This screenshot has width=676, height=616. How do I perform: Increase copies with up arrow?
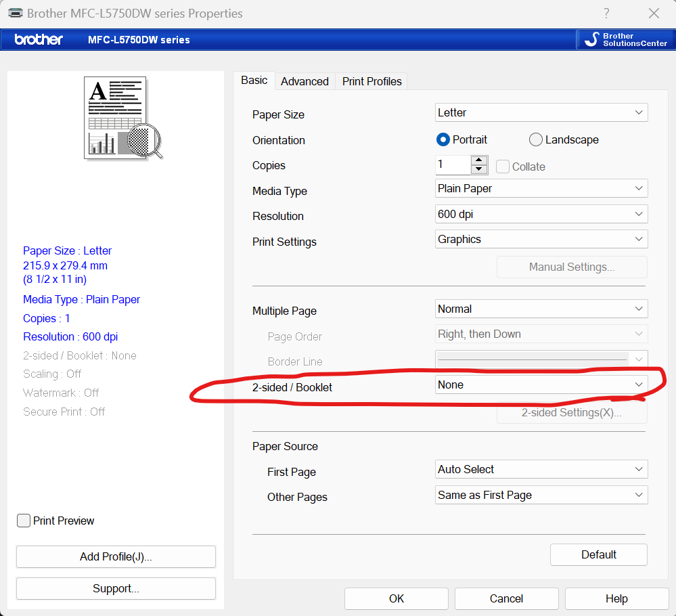[479, 160]
